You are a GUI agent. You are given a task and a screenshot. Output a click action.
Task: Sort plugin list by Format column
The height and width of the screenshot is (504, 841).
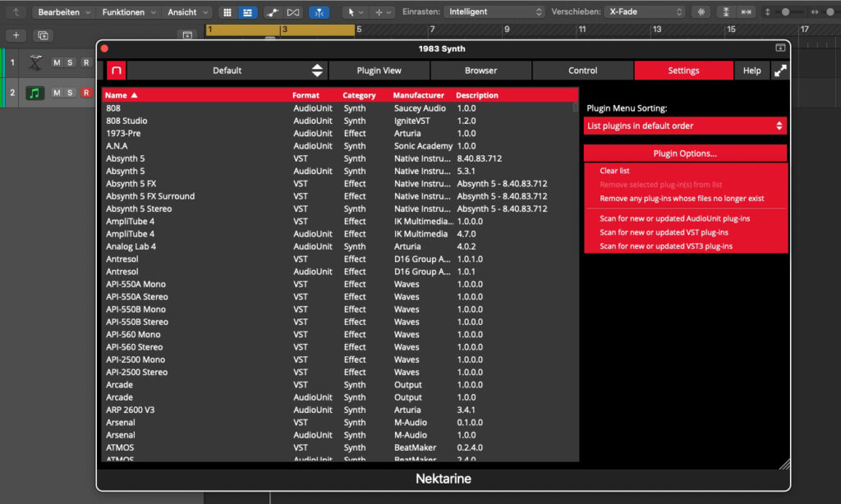(306, 95)
